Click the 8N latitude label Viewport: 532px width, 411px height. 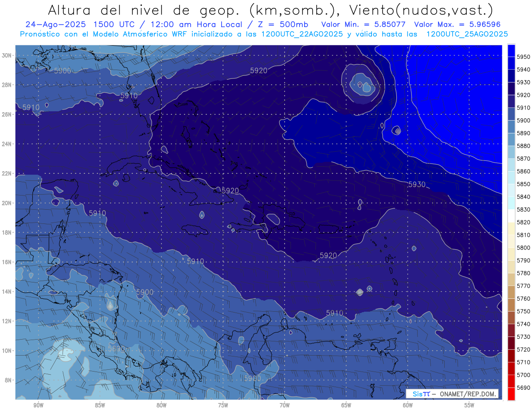tap(8, 380)
